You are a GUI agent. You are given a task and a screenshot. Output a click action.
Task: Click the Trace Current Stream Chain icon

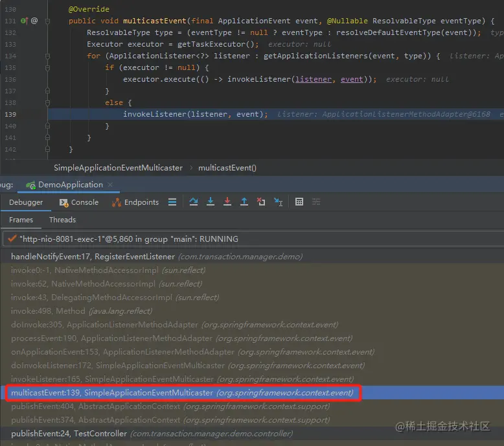(316, 202)
